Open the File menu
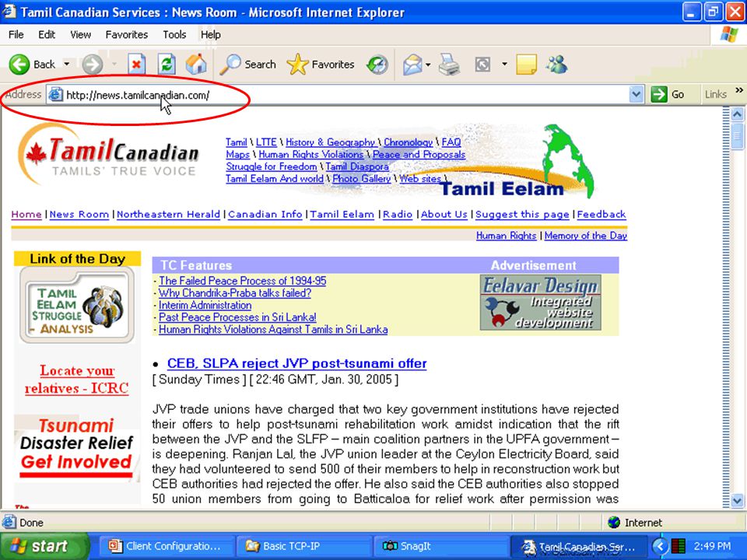Screen dimensions: 747x560 click(x=16, y=35)
